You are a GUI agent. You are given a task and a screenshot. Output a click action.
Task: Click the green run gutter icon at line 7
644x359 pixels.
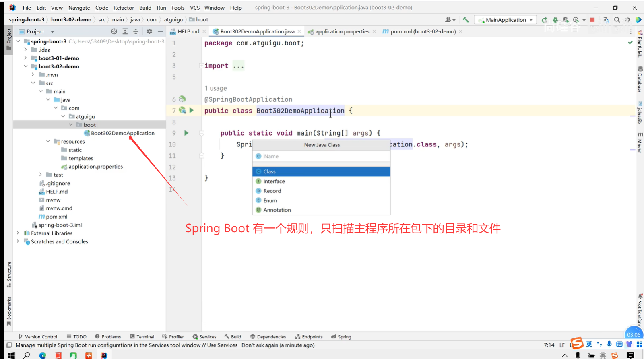click(x=192, y=110)
